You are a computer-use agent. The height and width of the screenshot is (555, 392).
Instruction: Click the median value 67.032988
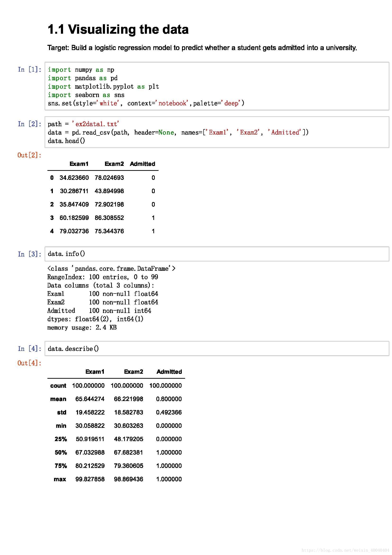click(x=90, y=452)
